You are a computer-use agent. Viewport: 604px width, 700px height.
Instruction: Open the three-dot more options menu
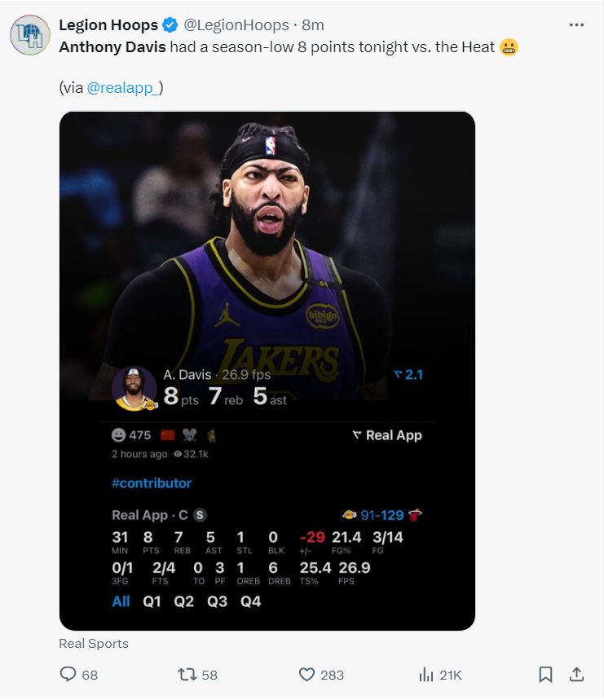pyautogui.click(x=576, y=24)
